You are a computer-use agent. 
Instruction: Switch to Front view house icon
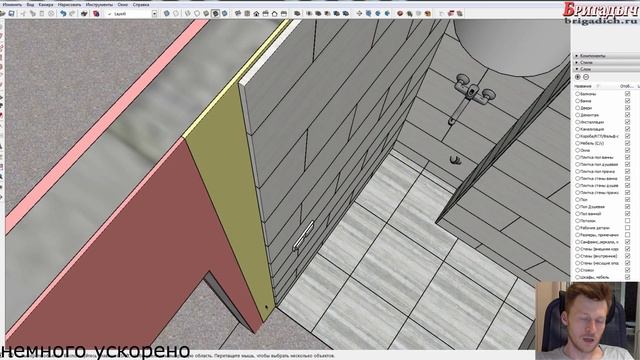(x=256, y=13)
